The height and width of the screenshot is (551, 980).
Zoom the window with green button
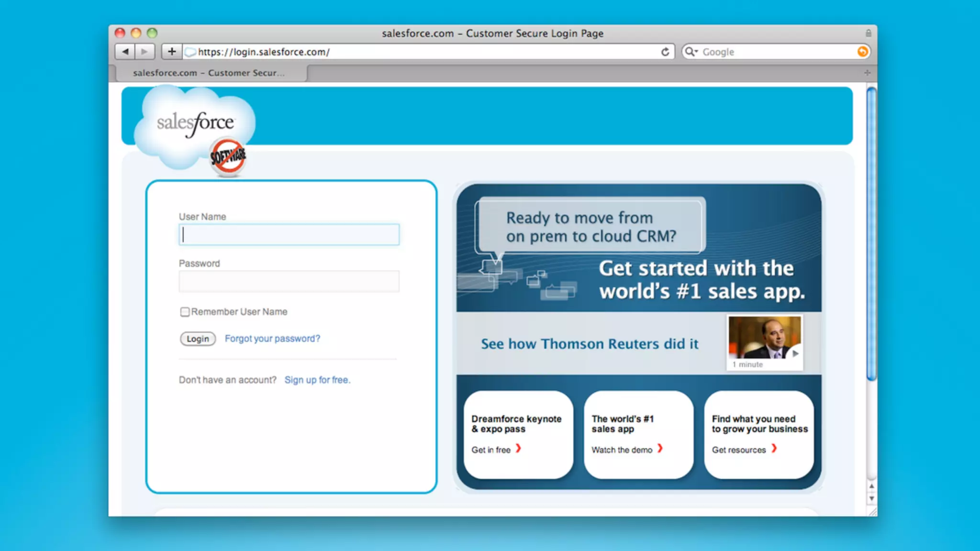point(152,33)
